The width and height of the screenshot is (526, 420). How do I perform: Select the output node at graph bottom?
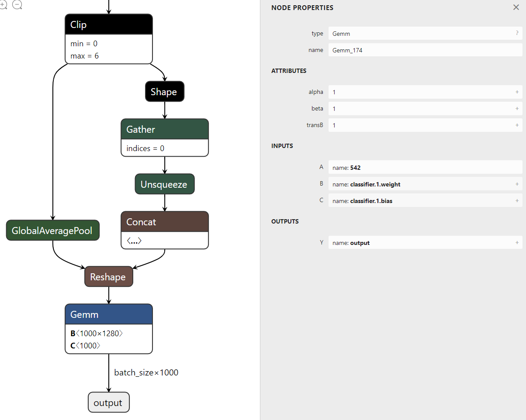pos(108,402)
